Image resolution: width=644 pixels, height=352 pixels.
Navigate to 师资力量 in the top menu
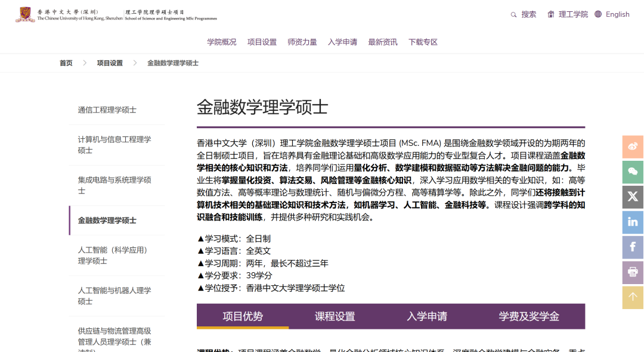click(302, 42)
